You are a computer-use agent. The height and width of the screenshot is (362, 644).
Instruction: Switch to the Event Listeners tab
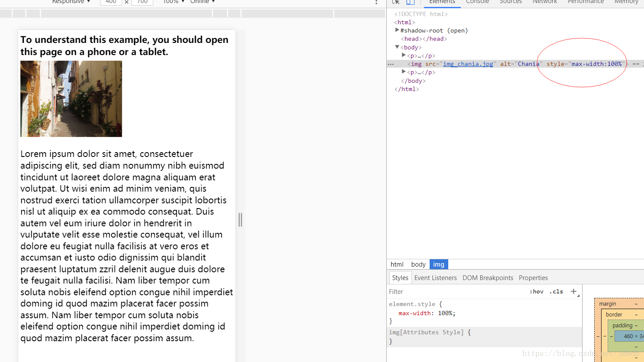pos(435,277)
